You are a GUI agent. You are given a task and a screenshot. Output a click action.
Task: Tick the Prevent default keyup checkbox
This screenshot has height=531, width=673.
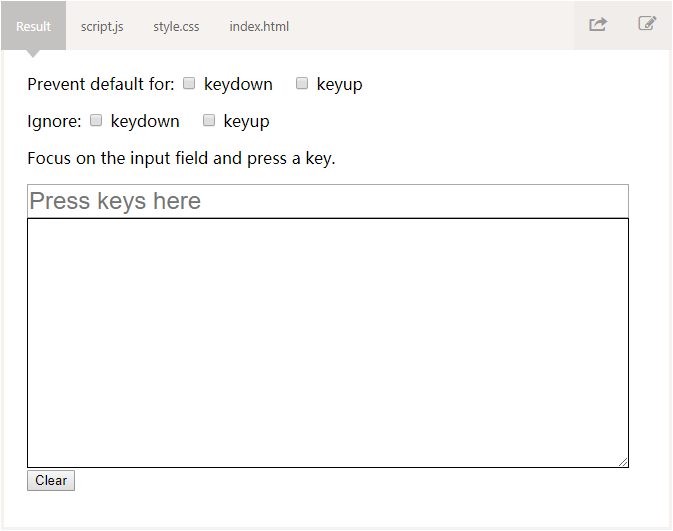click(x=302, y=84)
